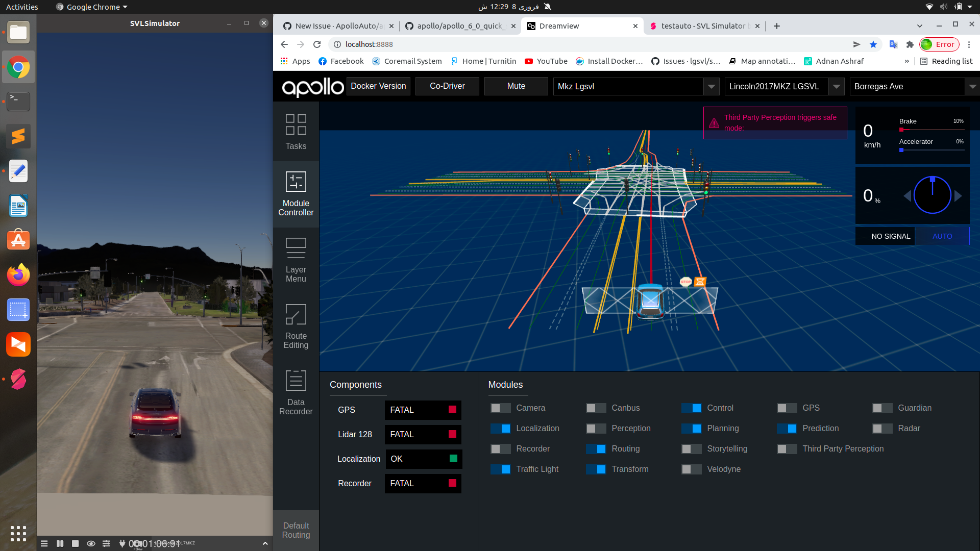Image resolution: width=980 pixels, height=551 pixels.
Task: Disable the Localization module
Action: (501, 429)
